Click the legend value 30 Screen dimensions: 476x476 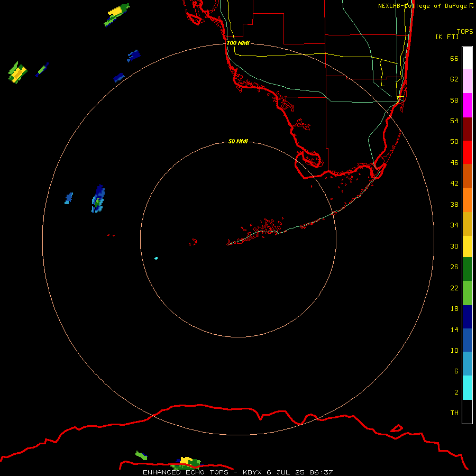[454, 246]
